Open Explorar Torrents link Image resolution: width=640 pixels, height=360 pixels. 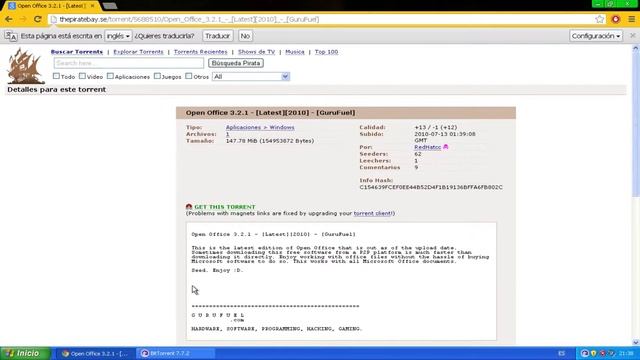click(138, 52)
